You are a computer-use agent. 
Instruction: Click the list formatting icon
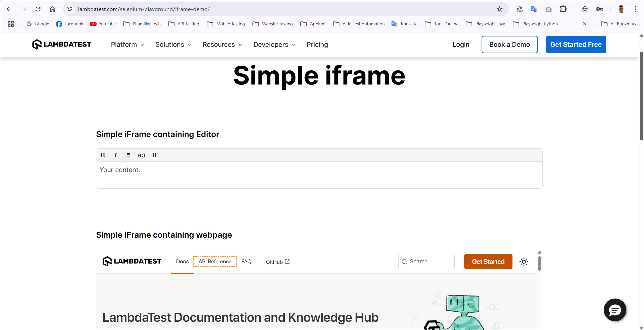128,155
